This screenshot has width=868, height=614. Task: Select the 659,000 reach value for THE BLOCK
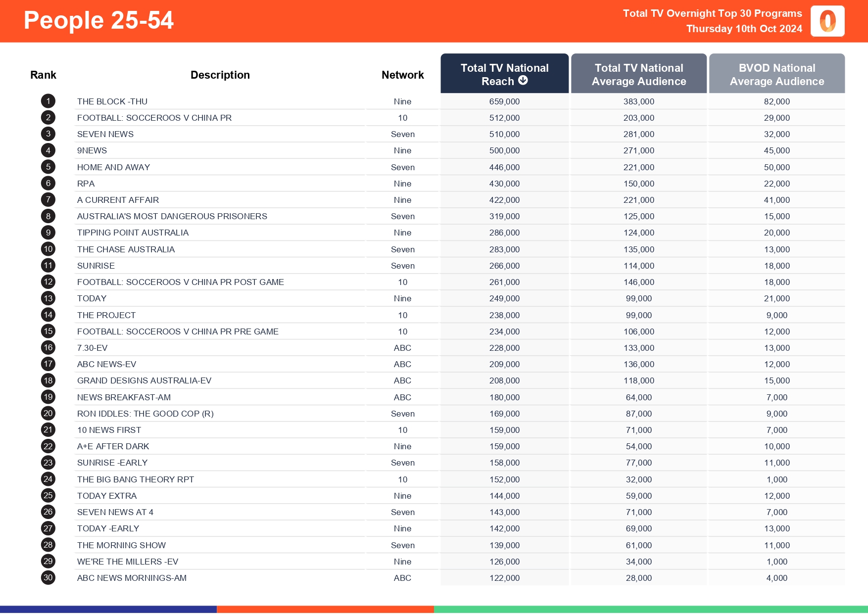(504, 101)
